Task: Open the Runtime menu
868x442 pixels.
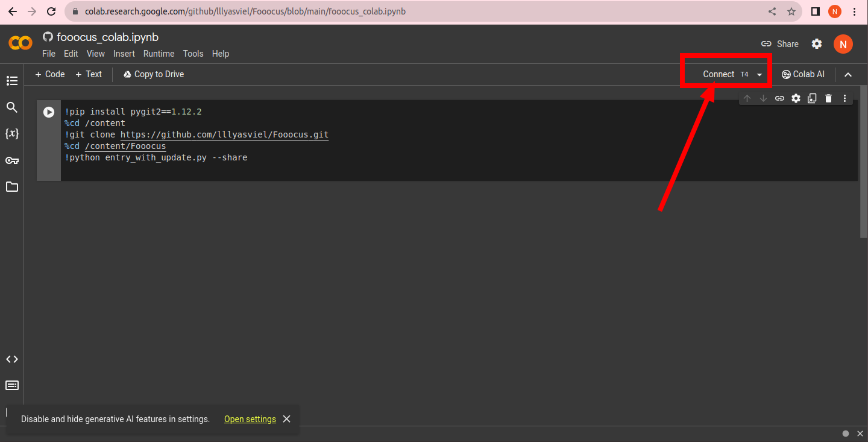Action: (x=159, y=54)
